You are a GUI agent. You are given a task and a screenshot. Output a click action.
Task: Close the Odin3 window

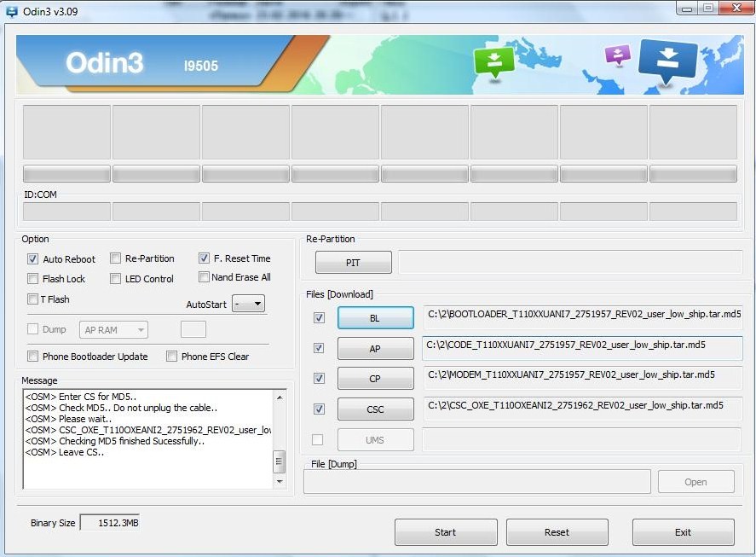(734, 8)
